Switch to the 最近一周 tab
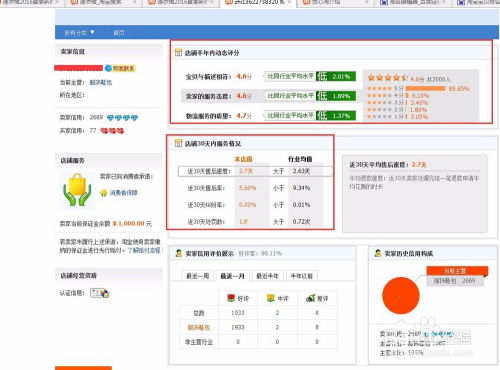Screen dimensions: 500x370 [198, 276]
